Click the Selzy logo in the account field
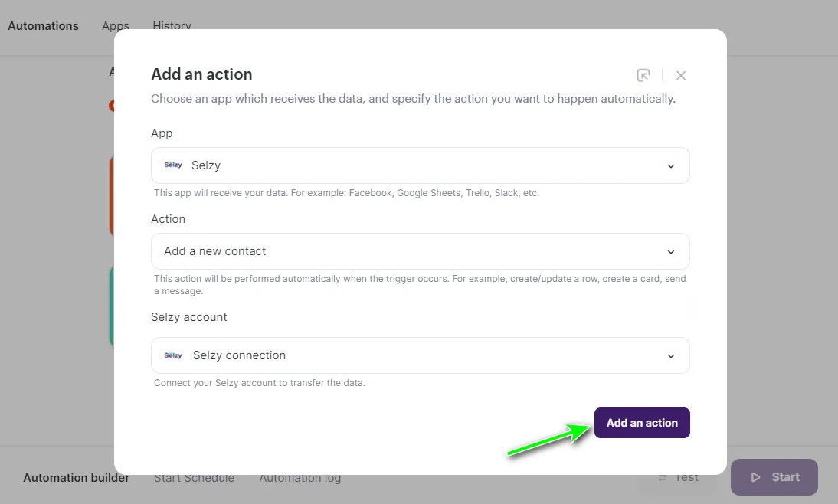 [x=172, y=355]
